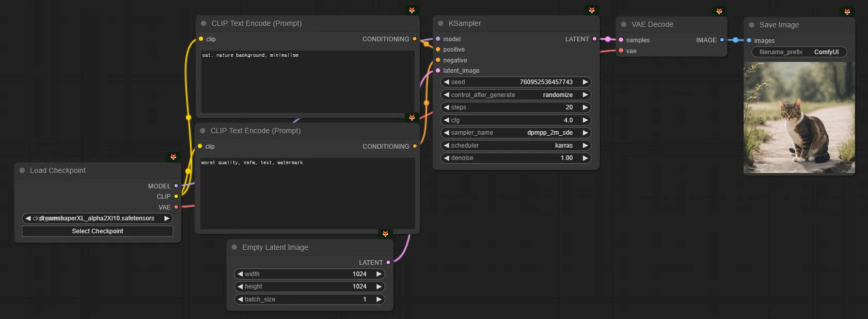Click the fox badge above top CLIP Text Encode node
The width and height of the screenshot is (868, 319).
[x=412, y=10]
